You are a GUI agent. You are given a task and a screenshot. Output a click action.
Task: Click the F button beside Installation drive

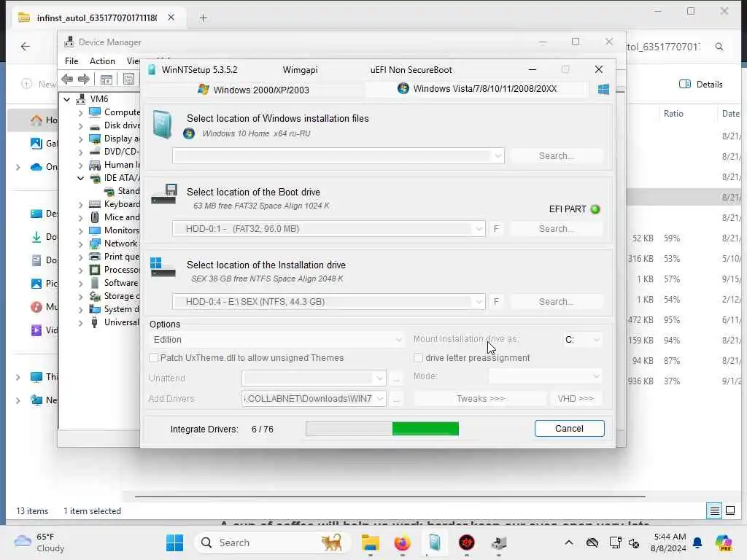(x=496, y=301)
